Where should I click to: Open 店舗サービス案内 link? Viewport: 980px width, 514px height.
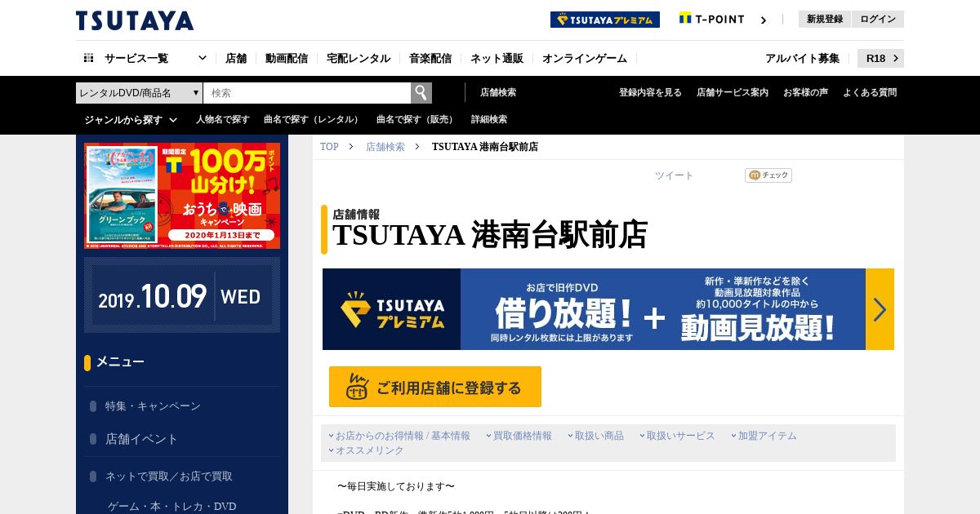pyautogui.click(x=733, y=93)
